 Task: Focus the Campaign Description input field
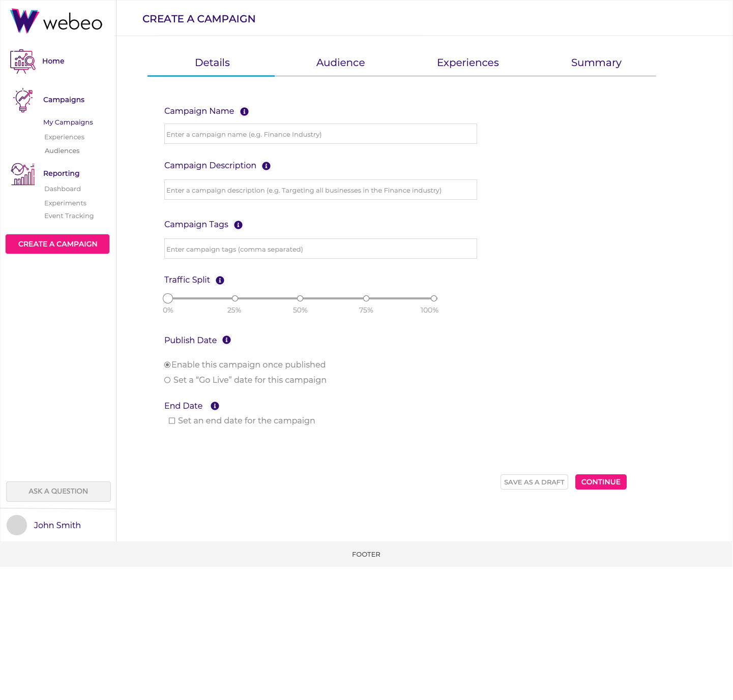click(x=320, y=190)
